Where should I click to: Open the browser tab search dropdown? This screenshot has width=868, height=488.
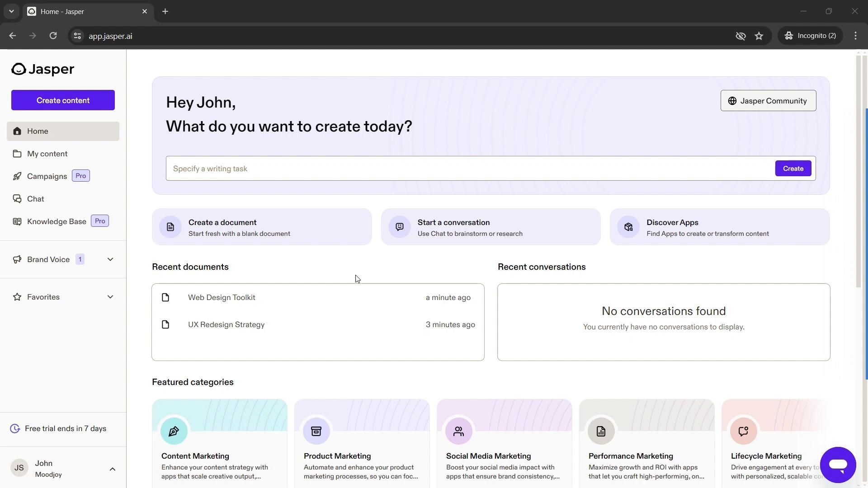coord(11,11)
